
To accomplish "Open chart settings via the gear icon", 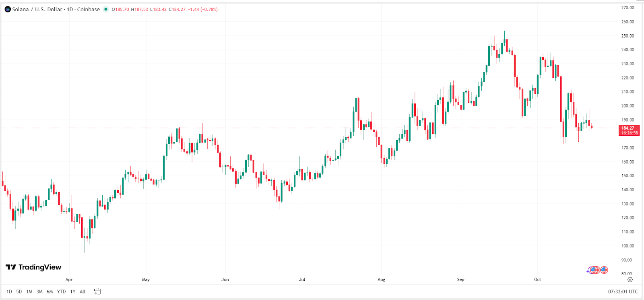I will point(630,280).
